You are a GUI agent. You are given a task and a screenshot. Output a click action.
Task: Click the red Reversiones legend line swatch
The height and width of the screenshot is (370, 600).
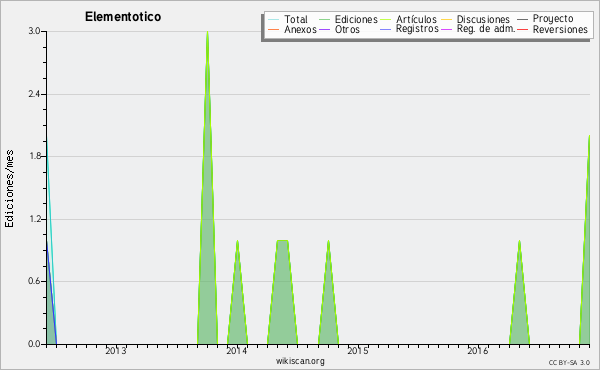tap(522, 30)
